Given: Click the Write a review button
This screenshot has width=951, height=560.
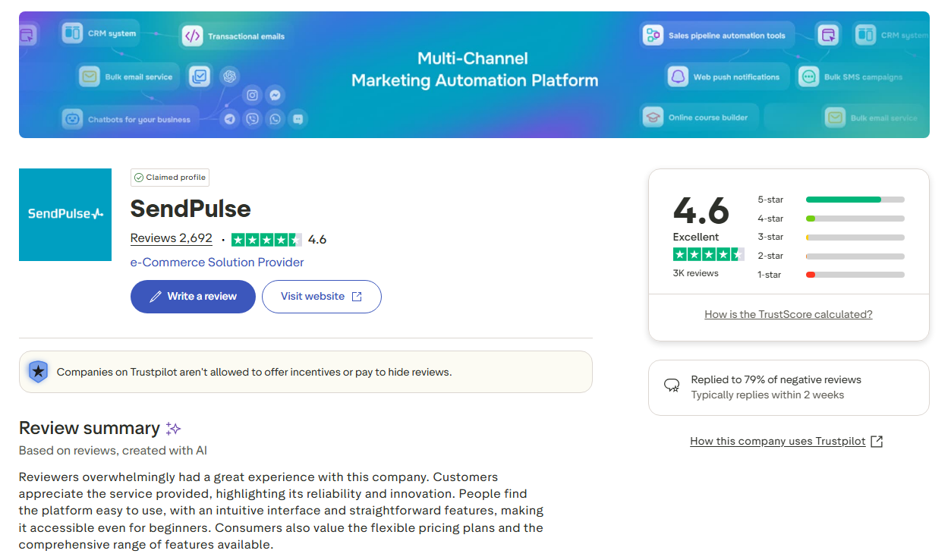Looking at the screenshot, I should [x=193, y=297].
